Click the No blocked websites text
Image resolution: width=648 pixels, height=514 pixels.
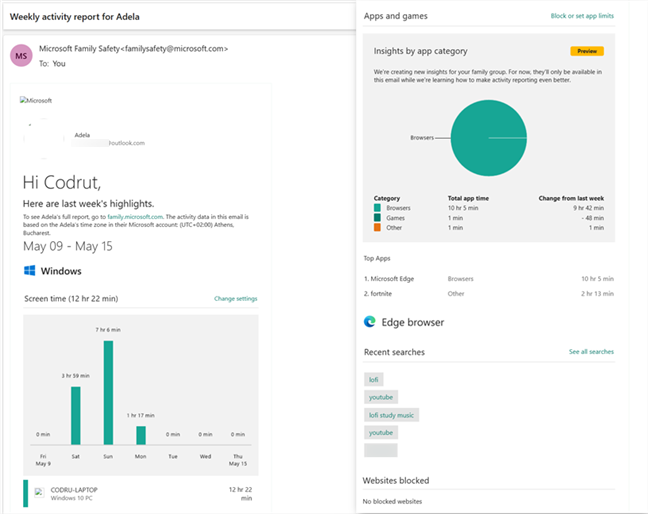pos(392,501)
